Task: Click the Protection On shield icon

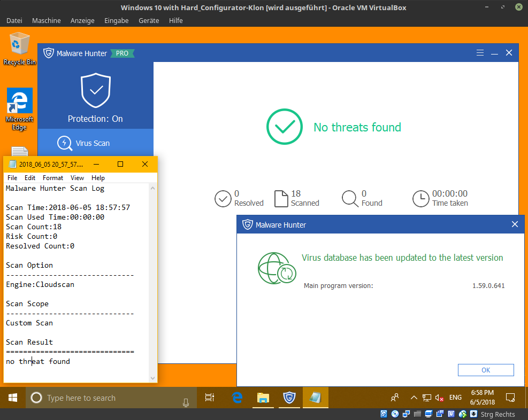Action: point(96,90)
